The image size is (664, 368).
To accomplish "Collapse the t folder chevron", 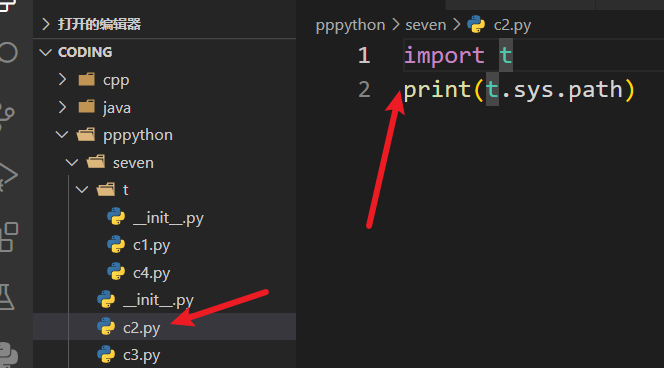I will (82, 190).
